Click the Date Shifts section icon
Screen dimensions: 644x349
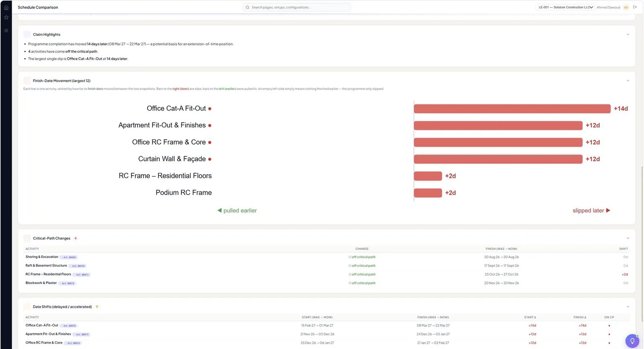pyautogui.click(x=27, y=307)
